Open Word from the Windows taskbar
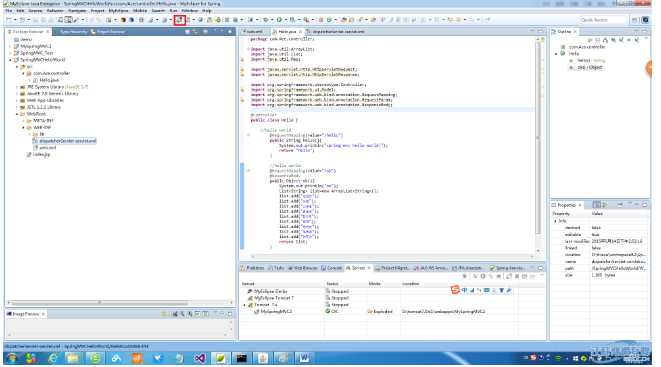The width and height of the screenshot is (661, 367). point(304,359)
